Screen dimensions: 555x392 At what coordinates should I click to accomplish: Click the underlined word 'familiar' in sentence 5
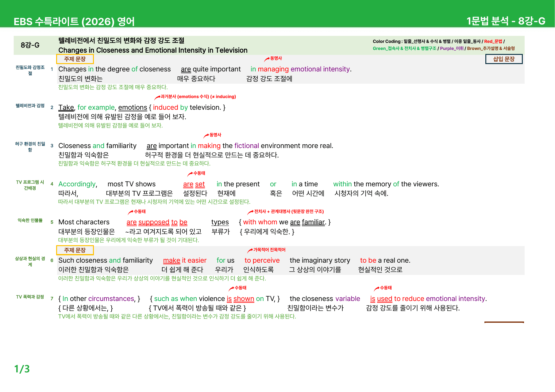[x=313, y=222]
